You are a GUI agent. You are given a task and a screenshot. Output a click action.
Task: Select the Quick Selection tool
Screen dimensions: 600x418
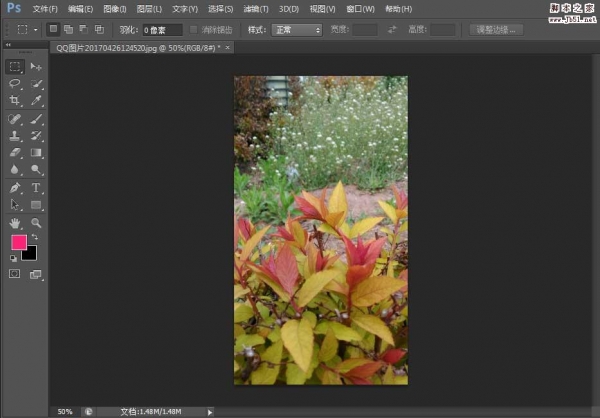pyautogui.click(x=36, y=83)
